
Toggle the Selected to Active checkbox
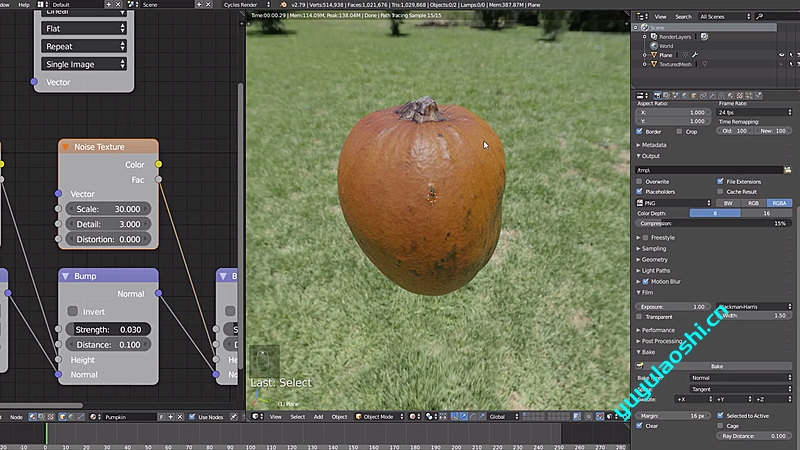[x=720, y=415]
